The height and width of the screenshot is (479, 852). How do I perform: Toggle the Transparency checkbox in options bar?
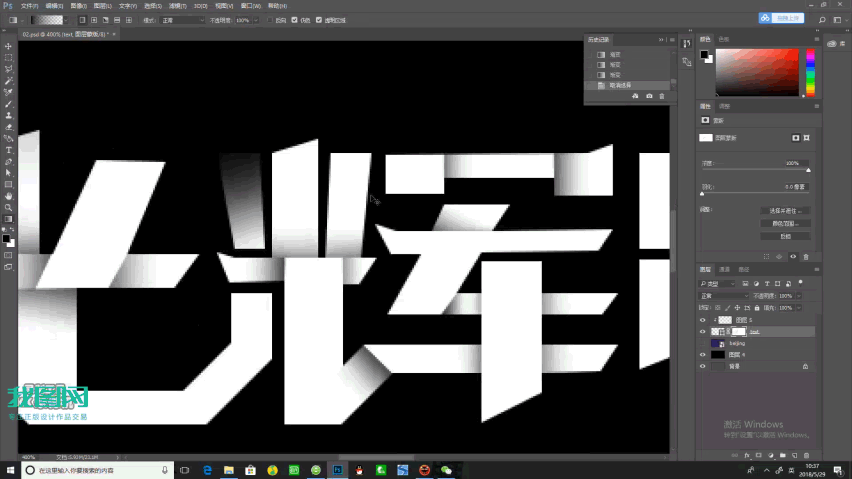click(319, 20)
